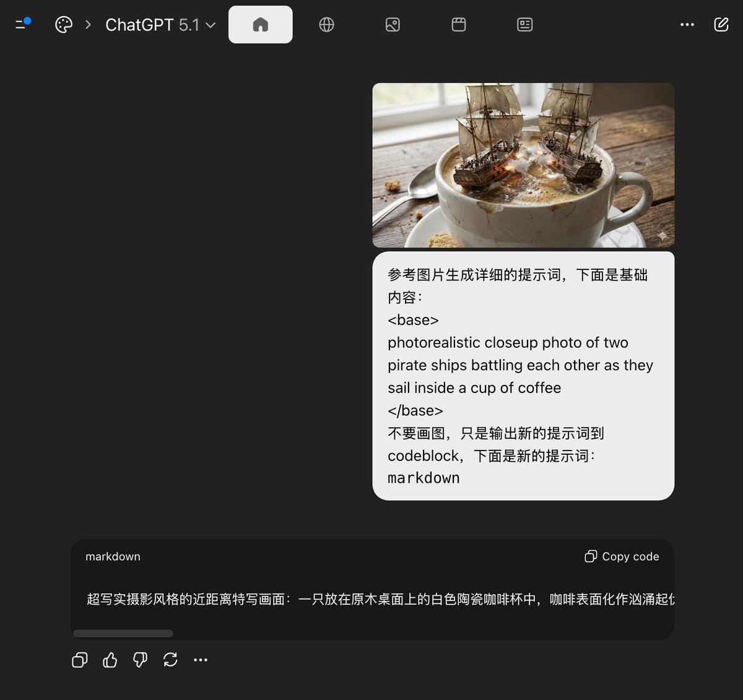This screenshot has width=743, height=700.
Task: Click the markdown label on the code block
Action: coord(113,556)
